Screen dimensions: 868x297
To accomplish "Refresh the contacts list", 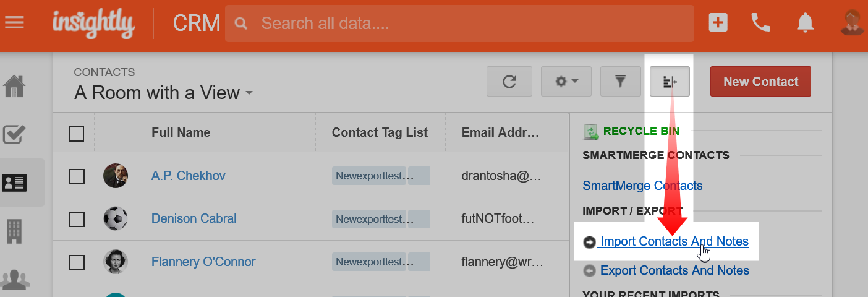I will [509, 82].
